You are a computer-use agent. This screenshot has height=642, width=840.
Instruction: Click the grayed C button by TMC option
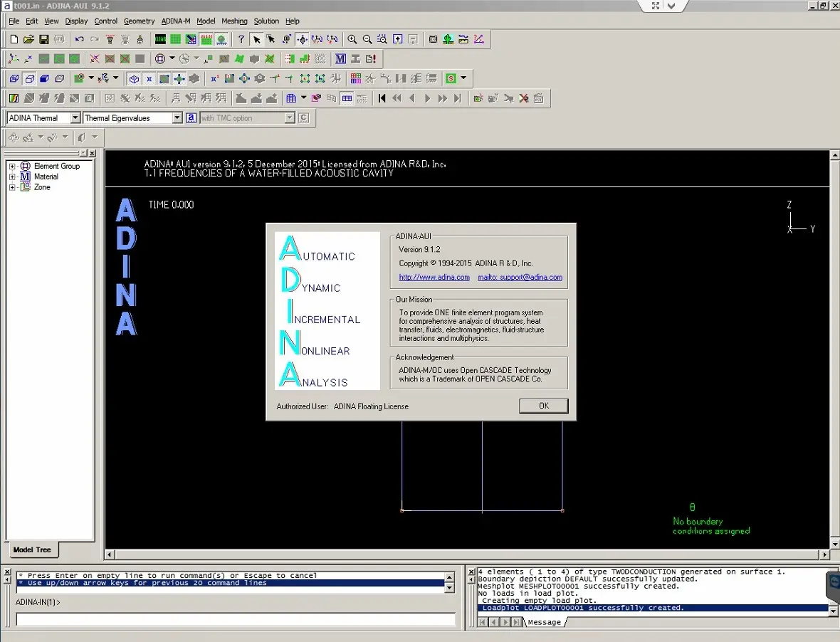tap(304, 118)
